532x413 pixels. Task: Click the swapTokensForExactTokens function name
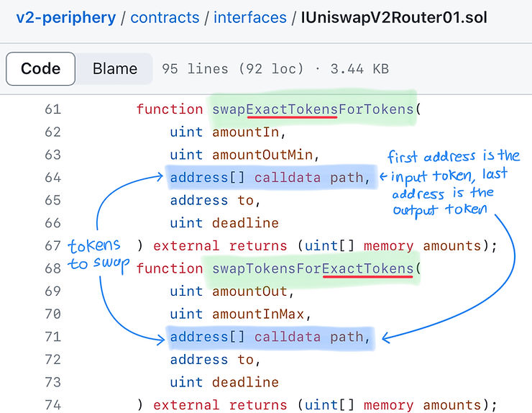[312, 269]
